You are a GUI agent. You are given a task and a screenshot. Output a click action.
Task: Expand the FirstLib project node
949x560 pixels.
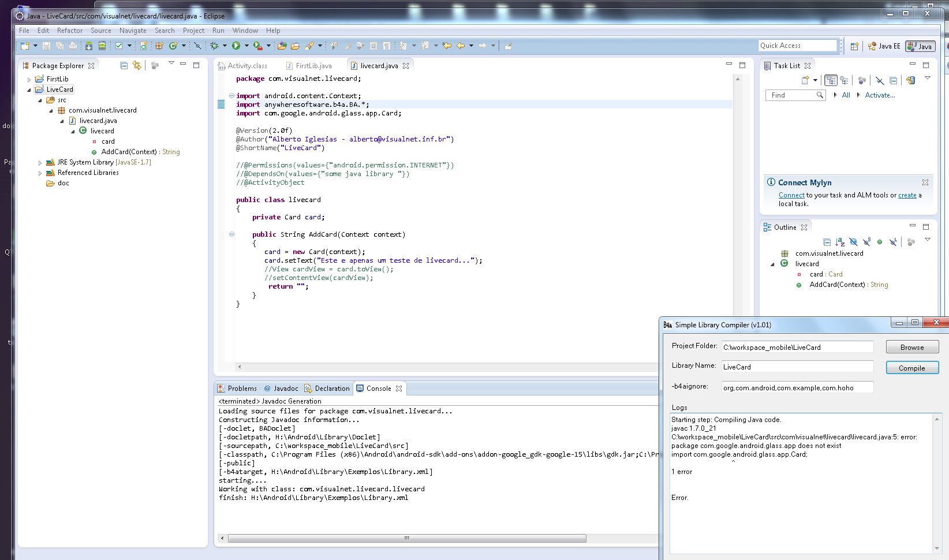[29, 80]
